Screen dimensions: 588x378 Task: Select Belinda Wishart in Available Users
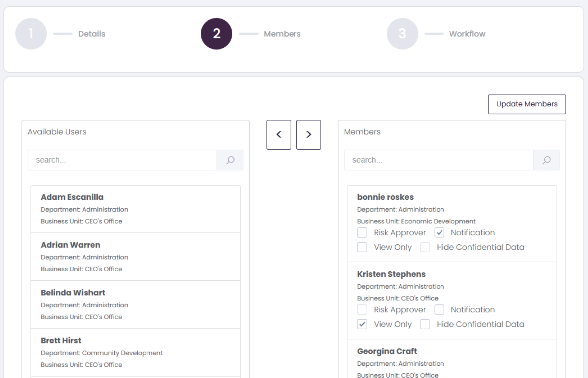(136, 304)
